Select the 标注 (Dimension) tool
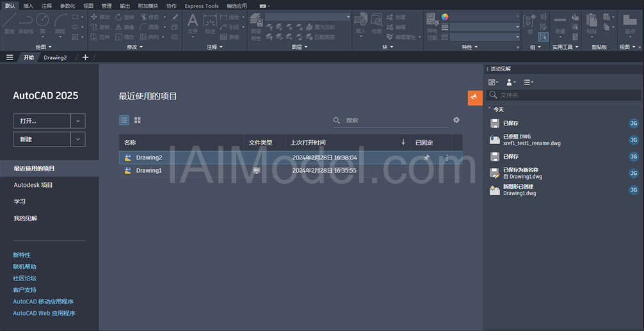Image resolution: width=644 pixels, height=331 pixels. point(210,24)
